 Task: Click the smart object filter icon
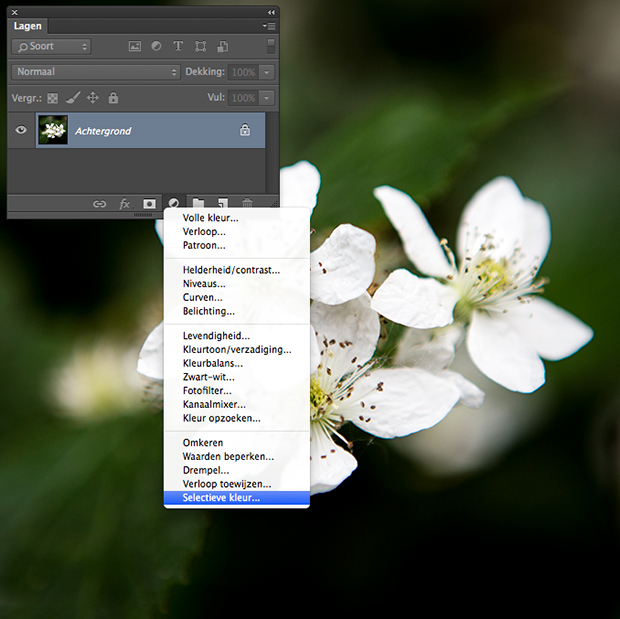click(x=223, y=46)
